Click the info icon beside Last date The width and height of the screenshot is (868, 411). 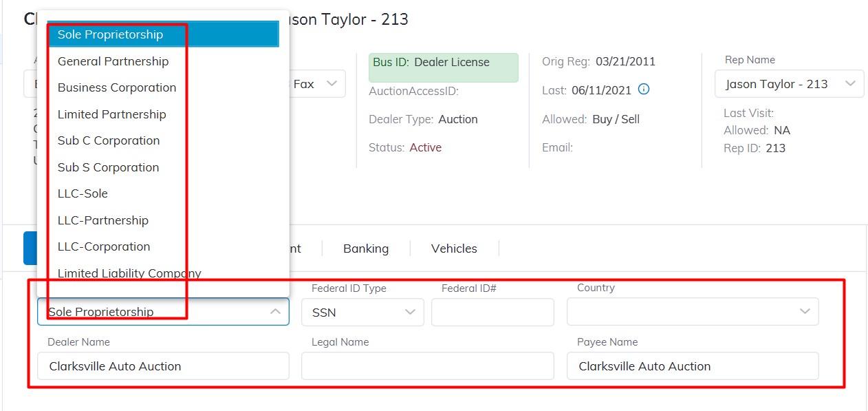click(x=644, y=89)
